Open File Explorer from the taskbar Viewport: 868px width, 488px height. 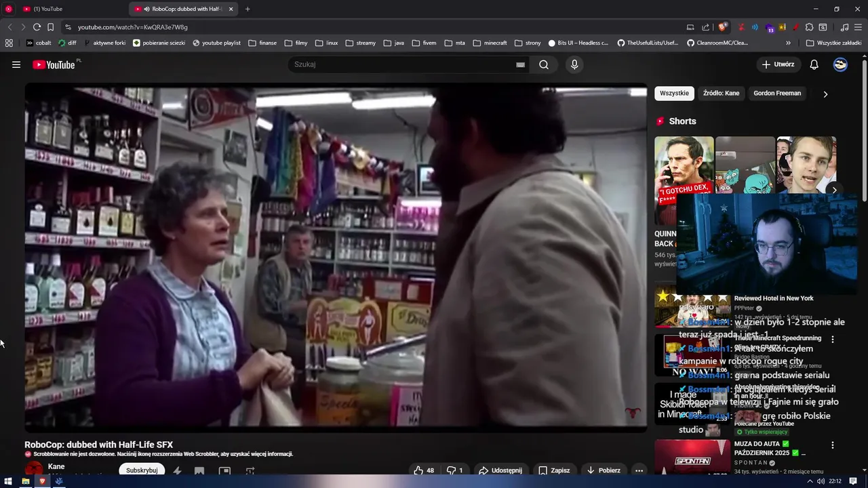pyautogui.click(x=26, y=481)
